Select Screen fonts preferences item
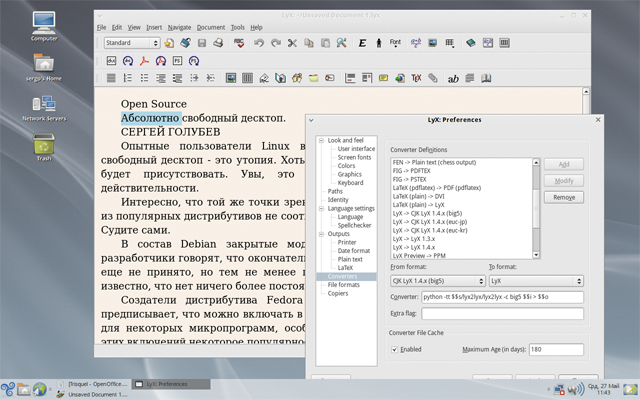Viewport: 640px width, 400px height. tap(354, 158)
